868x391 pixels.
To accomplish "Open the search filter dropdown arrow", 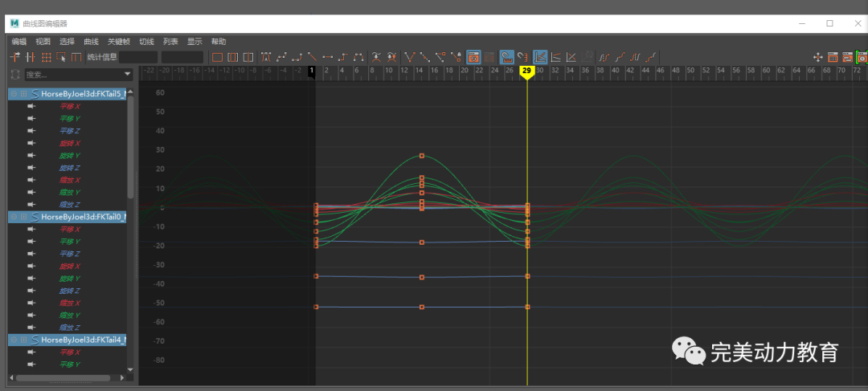I will point(127,75).
